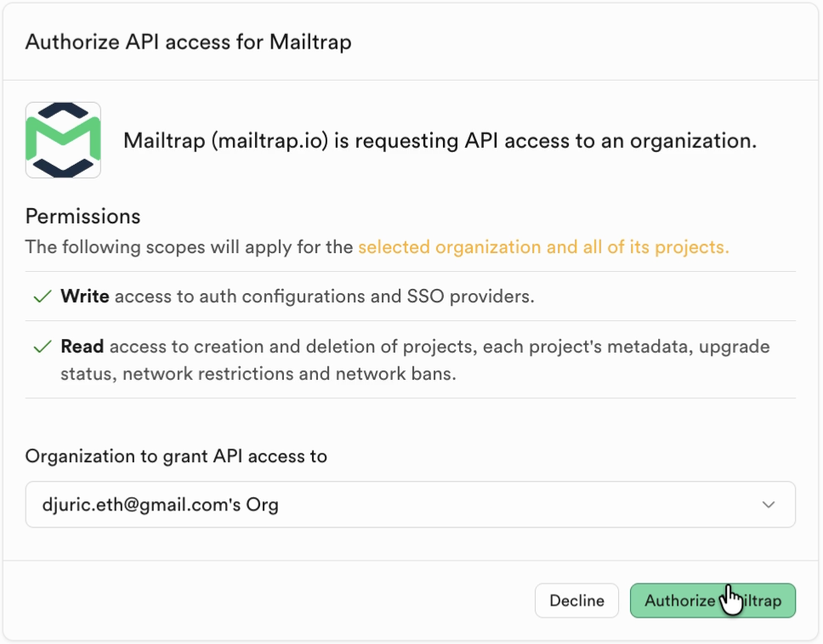
Task: Decline the API access request
Action: click(576, 601)
